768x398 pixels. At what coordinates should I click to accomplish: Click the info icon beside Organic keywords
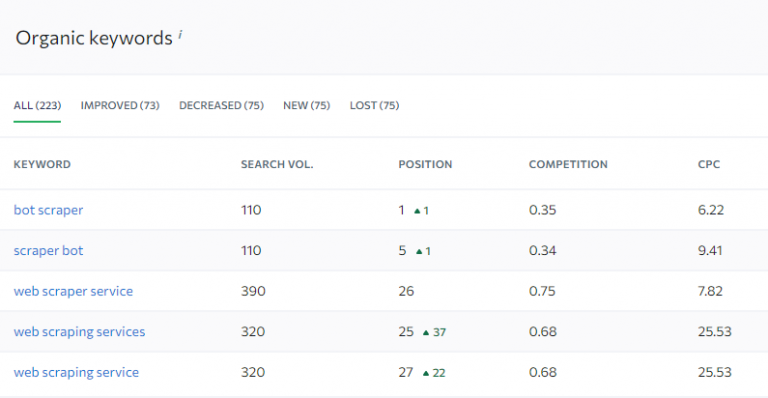[180, 35]
